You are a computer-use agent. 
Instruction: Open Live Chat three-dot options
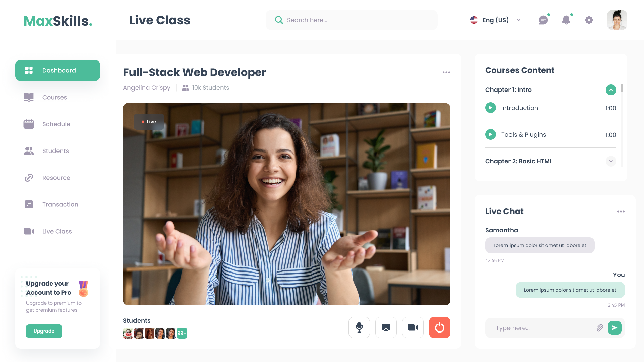pos(621,212)
